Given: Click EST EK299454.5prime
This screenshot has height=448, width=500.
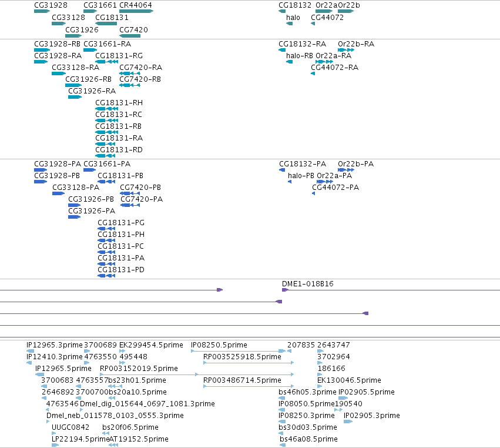Looking at the screenshot, I should point(151,345).
